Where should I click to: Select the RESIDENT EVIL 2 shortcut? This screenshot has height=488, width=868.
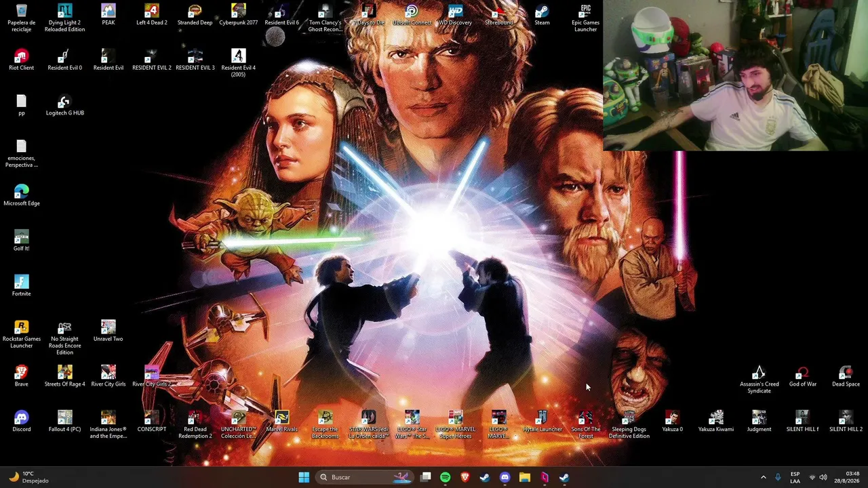(x=152, y=60)
